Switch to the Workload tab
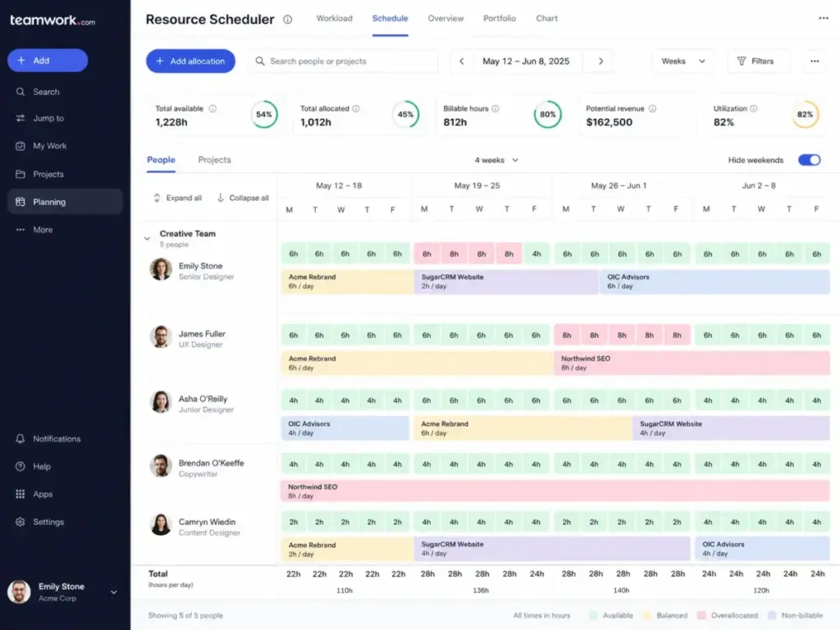Screen dimensions: 840x630 (x=335, y=18)
